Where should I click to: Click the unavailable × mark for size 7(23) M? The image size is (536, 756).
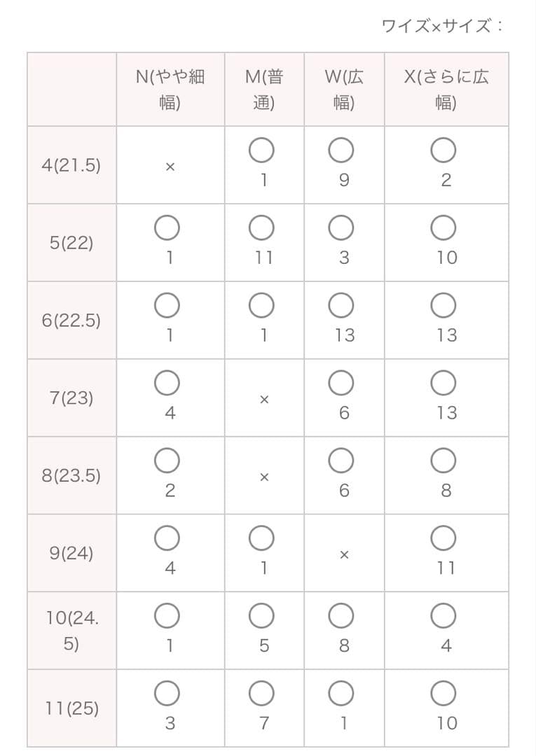click(x=264, y=399)
